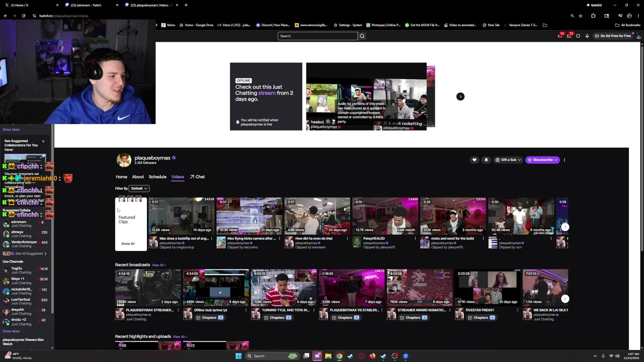Open the Windows Start menu
Image resolution: width=644 pixels, height=362 pixels.
pos(238,356)
